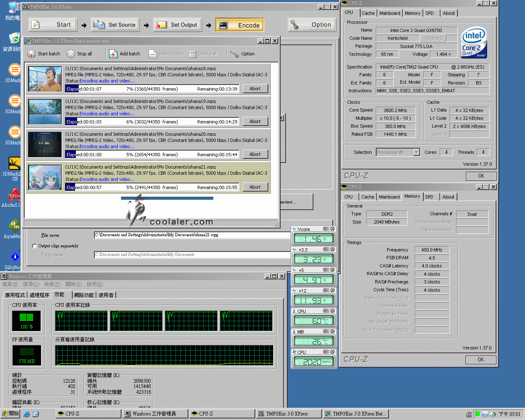The image size is (525, 420).
Task: Open settings icon on the +3.3 voltage widget
Action: point(326,249)
